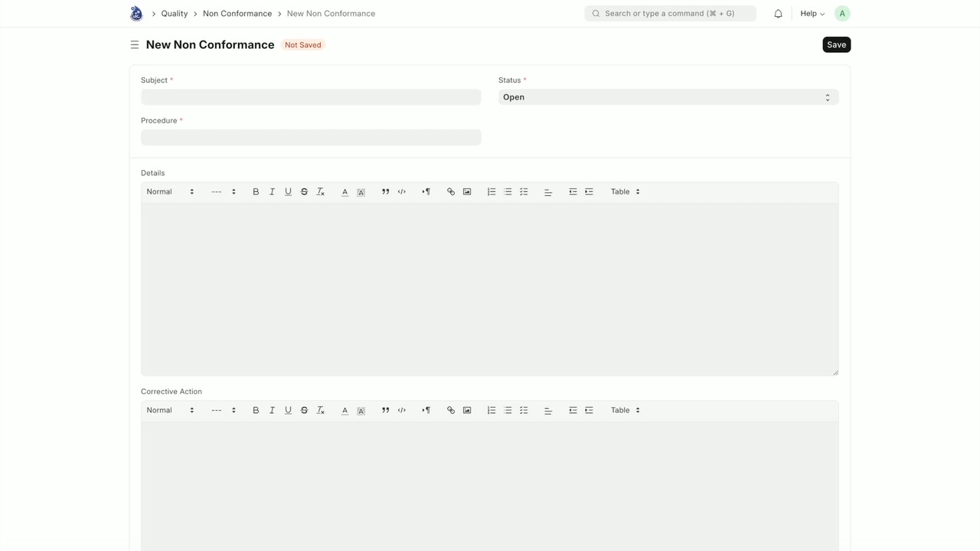Insert code block in Details editor
The height and width of the screenshot is (551, 980).
[401, 192]
